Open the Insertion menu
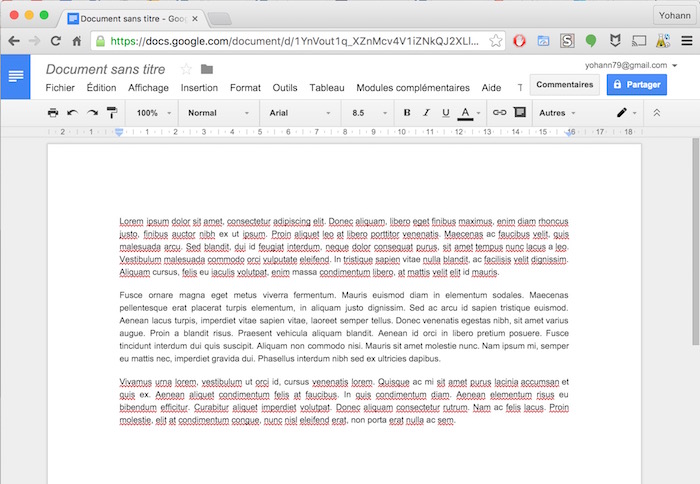The image size is (700, 484). [x=199, y=88]
